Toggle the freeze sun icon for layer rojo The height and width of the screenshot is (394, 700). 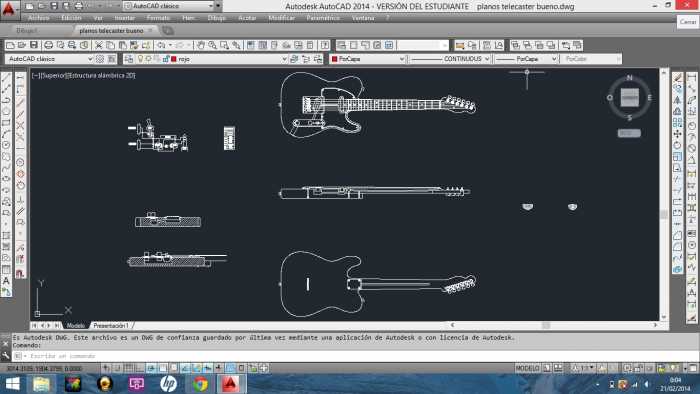click(x=149, y=59)
